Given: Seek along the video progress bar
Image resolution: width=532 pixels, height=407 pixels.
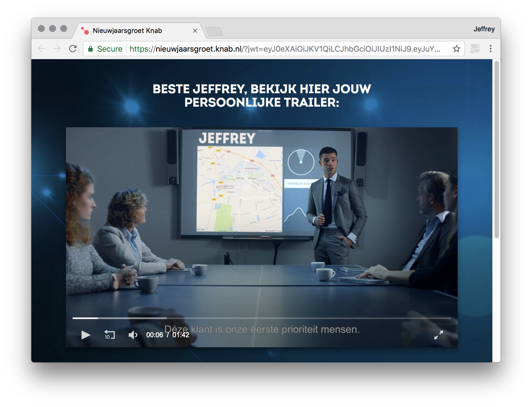Looking at the screenshot, I should (x=262, y=318).
